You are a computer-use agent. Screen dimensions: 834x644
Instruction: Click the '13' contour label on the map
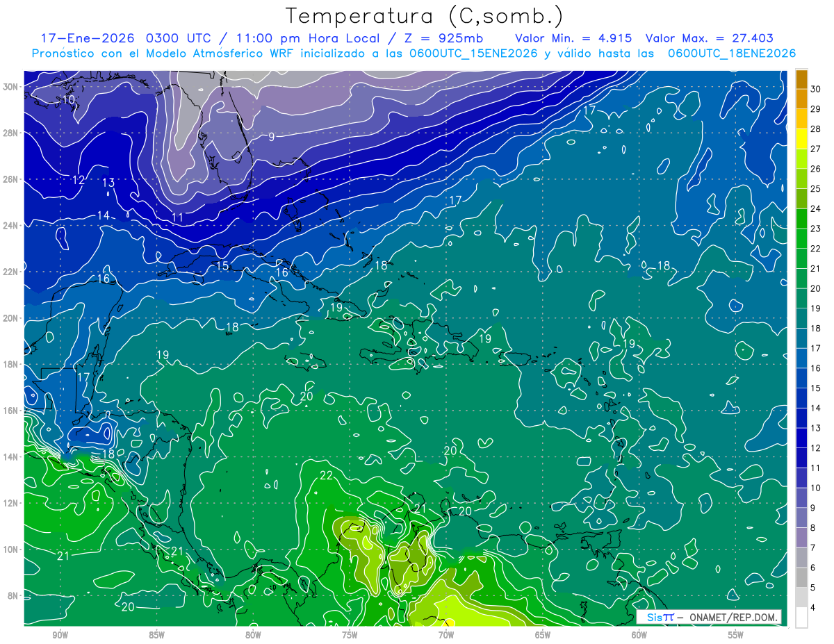click(108, 183)
